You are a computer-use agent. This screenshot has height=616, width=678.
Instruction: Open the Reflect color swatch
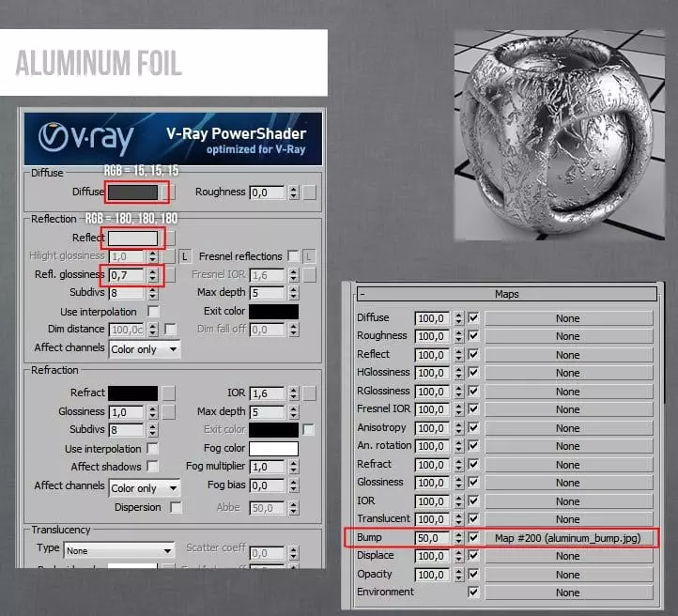click(132, 239)
